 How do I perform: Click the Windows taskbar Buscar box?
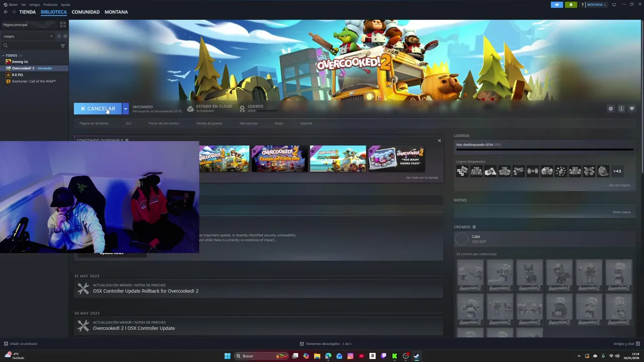[262, 356]
